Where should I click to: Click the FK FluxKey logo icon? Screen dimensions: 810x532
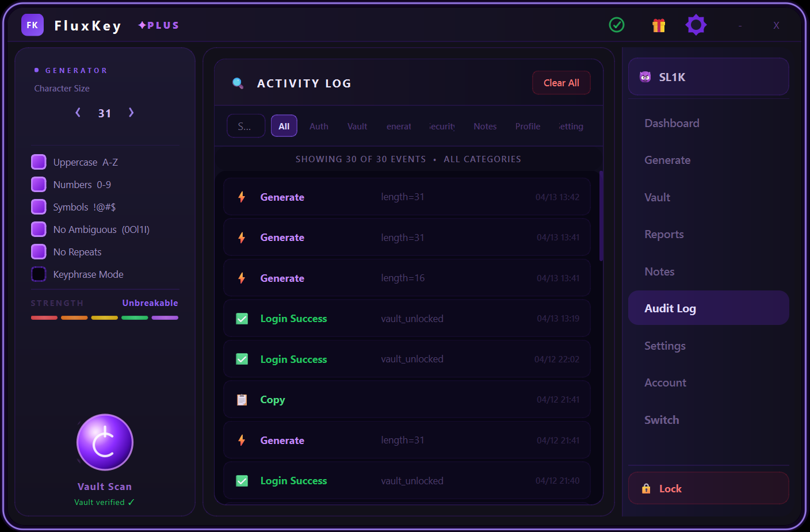pos(32,25)
